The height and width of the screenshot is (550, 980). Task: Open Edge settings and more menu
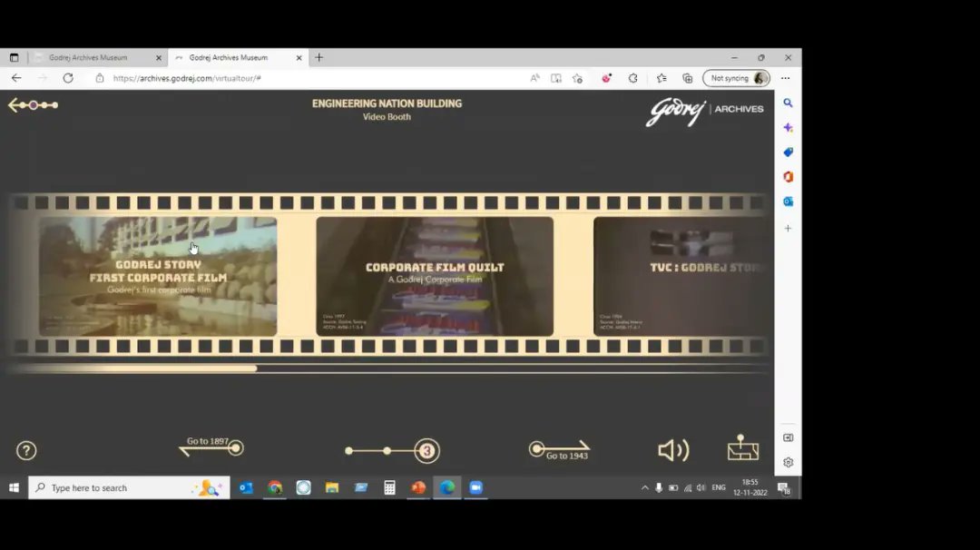click(786, 78)
